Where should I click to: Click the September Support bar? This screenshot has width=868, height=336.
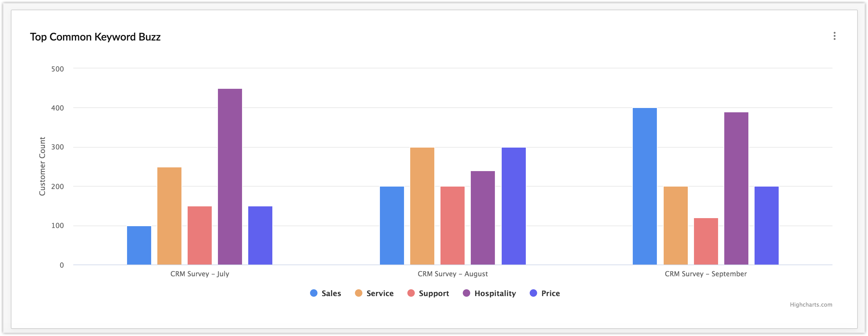click(706, 241)
